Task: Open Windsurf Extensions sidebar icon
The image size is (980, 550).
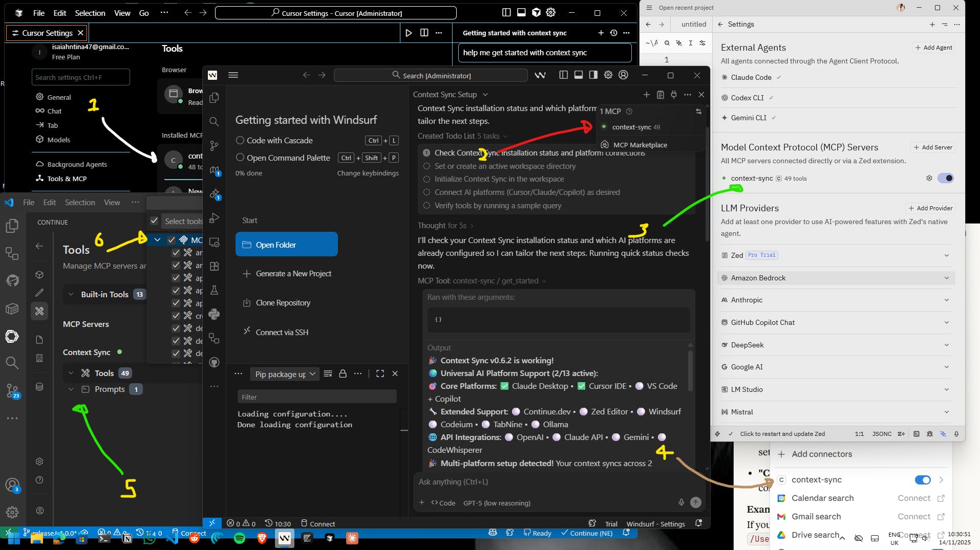Action: (215, 266)
